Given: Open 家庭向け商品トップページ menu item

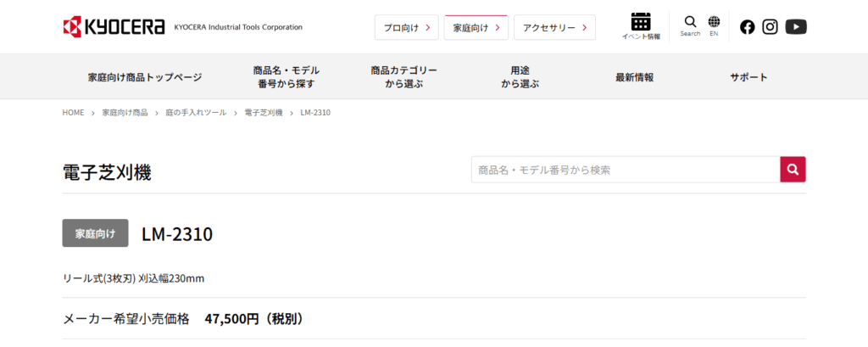Looking at the screenshot, I should 145,77.
